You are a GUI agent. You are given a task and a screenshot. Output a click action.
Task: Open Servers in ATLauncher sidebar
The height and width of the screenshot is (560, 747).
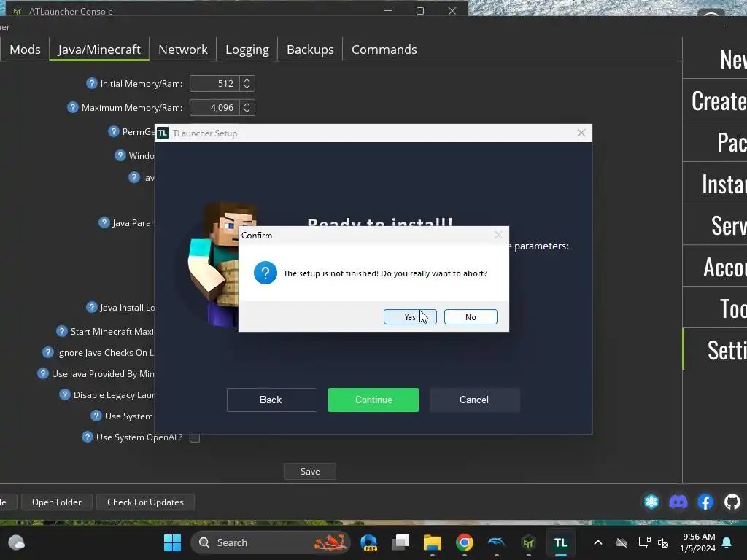coord(715,225)
